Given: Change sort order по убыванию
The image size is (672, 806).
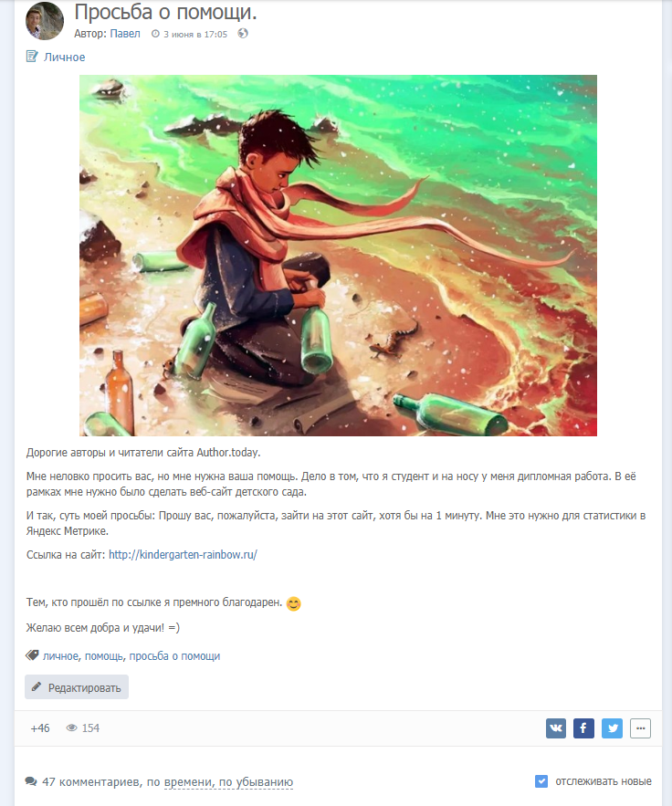Looking at the screenshot, I should [256, 782].
